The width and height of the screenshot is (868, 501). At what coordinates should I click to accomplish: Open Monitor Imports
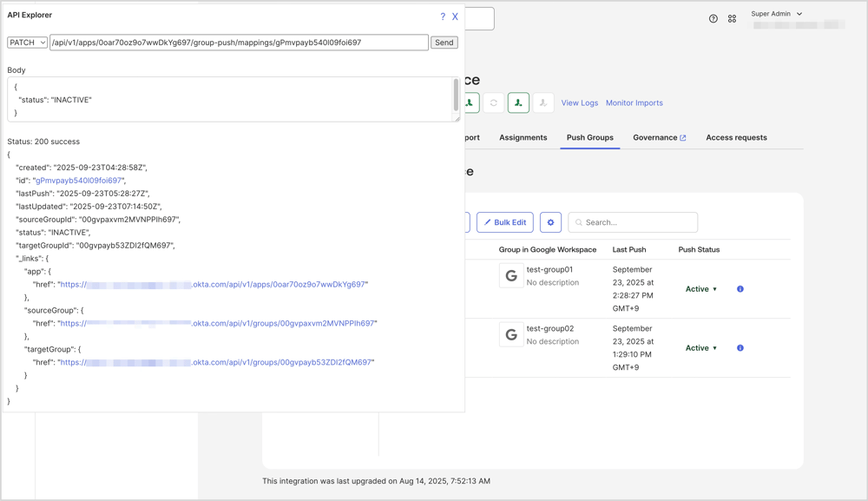point(634,103)
